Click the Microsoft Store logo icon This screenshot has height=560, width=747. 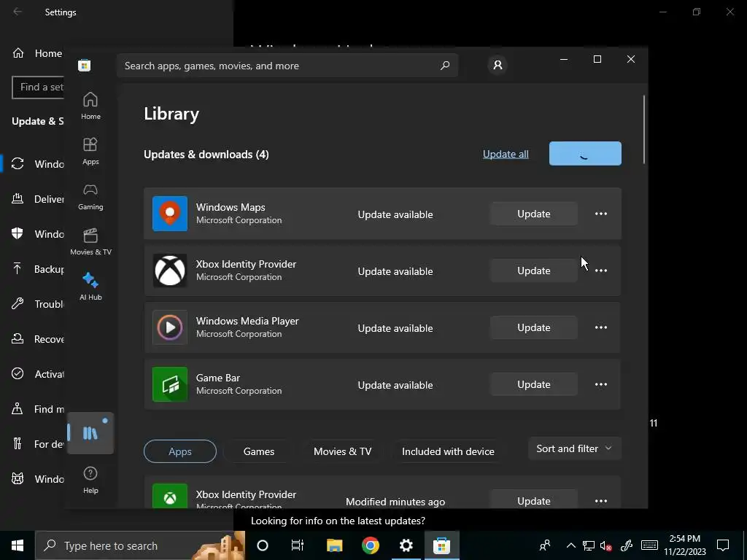coord(85,65)
